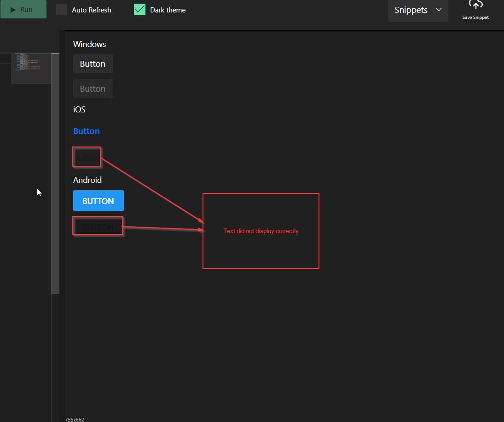Expand the Snippets chevron arrow
This screenshot has width=504, height=422.
(438, 10)
